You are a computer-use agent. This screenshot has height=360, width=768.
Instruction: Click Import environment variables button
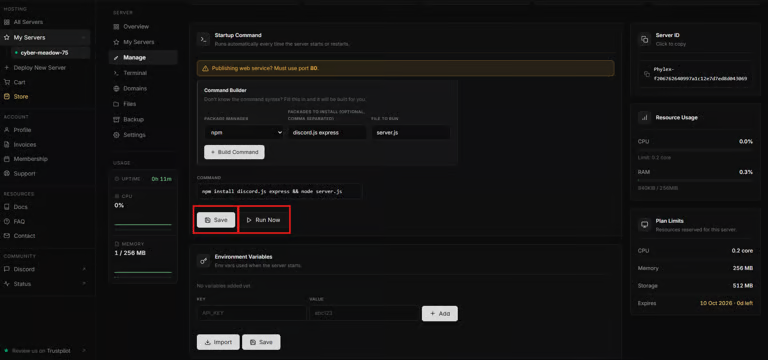point(218,342)
